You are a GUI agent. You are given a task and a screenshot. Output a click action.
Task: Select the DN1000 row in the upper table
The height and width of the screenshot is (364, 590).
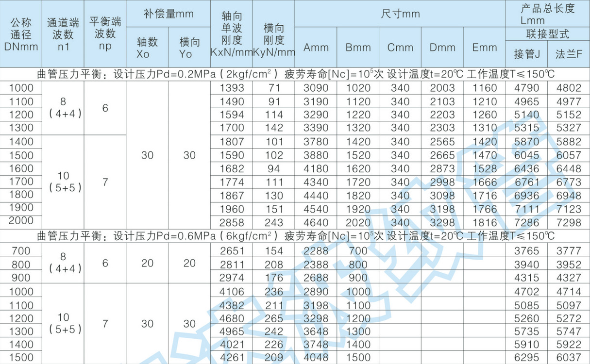coord(21,88)
